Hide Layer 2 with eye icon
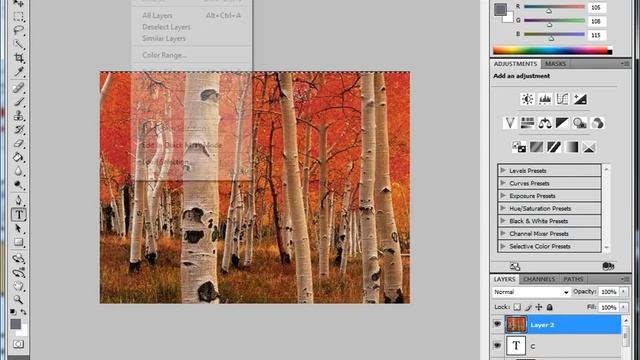The width and height of the screenshot is (640, 360). [497, 324]
